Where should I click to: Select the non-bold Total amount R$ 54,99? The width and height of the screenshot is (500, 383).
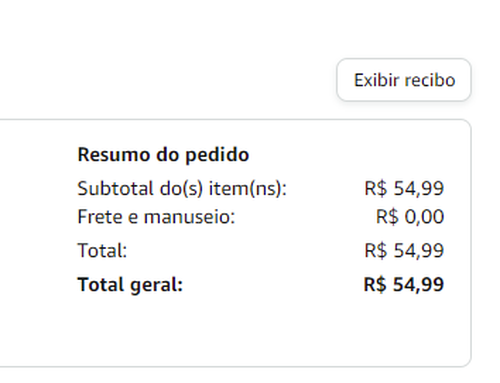[404, 250]
